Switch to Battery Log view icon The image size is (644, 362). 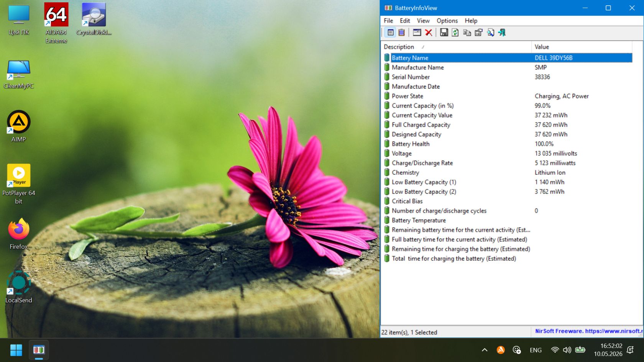401,33
